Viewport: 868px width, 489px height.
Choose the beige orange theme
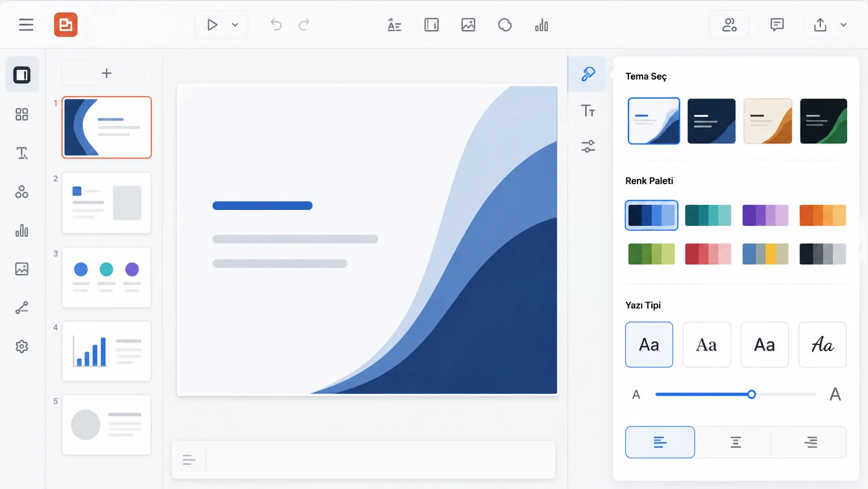coord(768,121)
